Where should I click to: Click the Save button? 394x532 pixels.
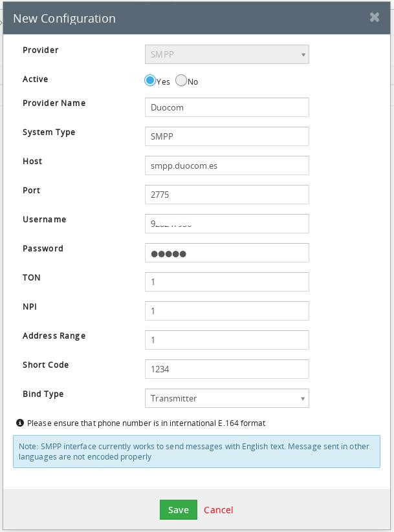[178, 509]
